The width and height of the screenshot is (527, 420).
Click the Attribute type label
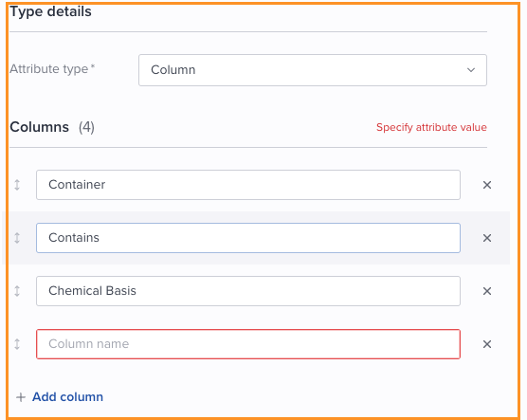pos(52,69)
